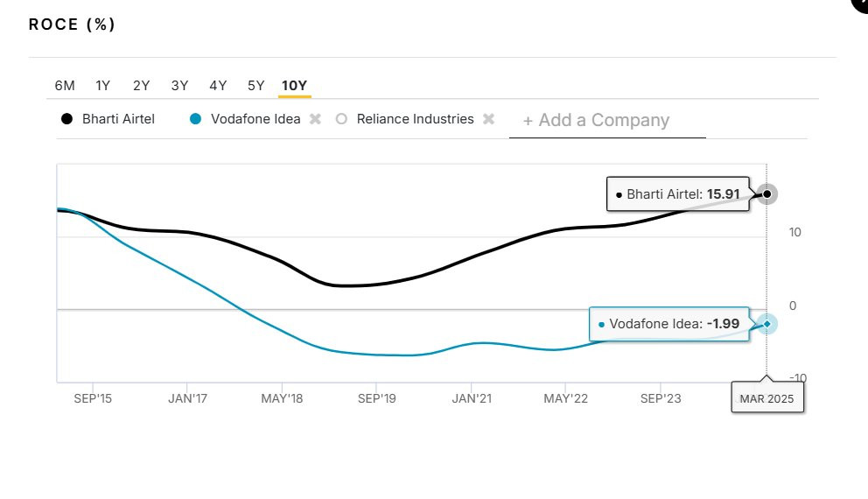Image resolution: width=868 pixels, height=499 pixels.
Task: Enable Reliance Industries series empty circle
Action: pos(341,119)
